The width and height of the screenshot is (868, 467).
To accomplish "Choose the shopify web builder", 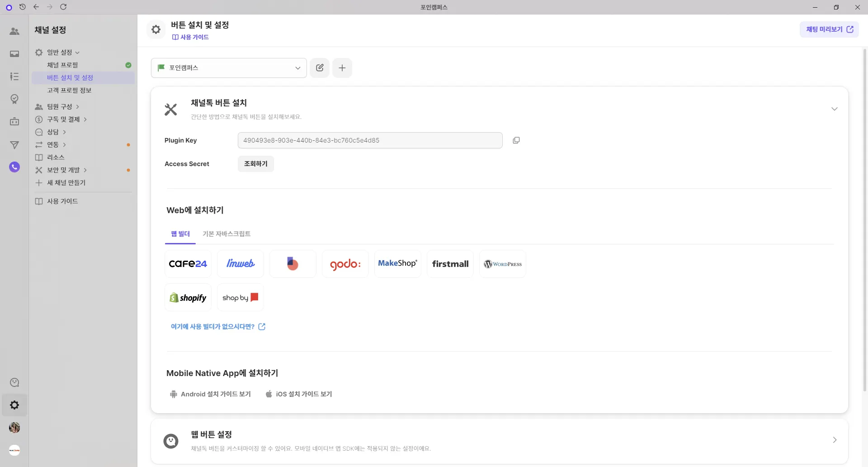I will pos(188,297).
